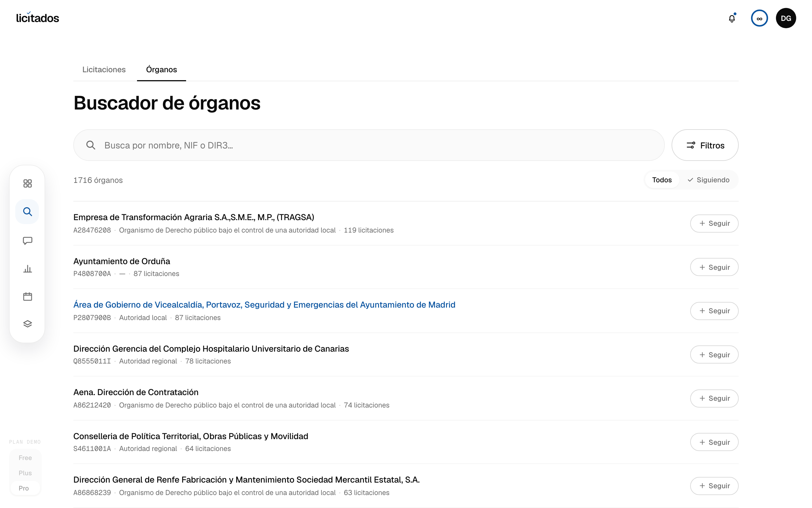812x508 pixels.
Task: Open the chat bubble sidebar icon
Action: (x=28, y=240)
